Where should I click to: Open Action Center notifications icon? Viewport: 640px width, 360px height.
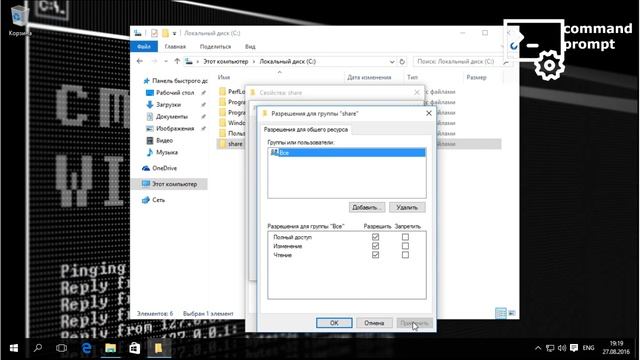(x=574, y=348)
